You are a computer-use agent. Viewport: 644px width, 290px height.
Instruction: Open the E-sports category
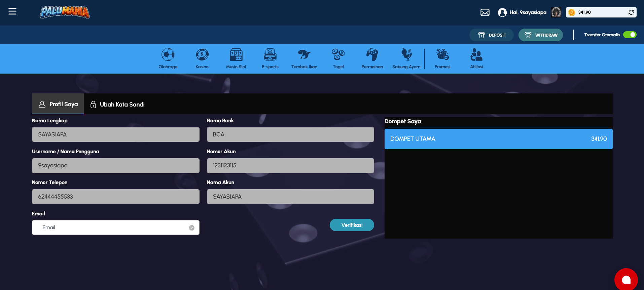[x=270, y=58]
